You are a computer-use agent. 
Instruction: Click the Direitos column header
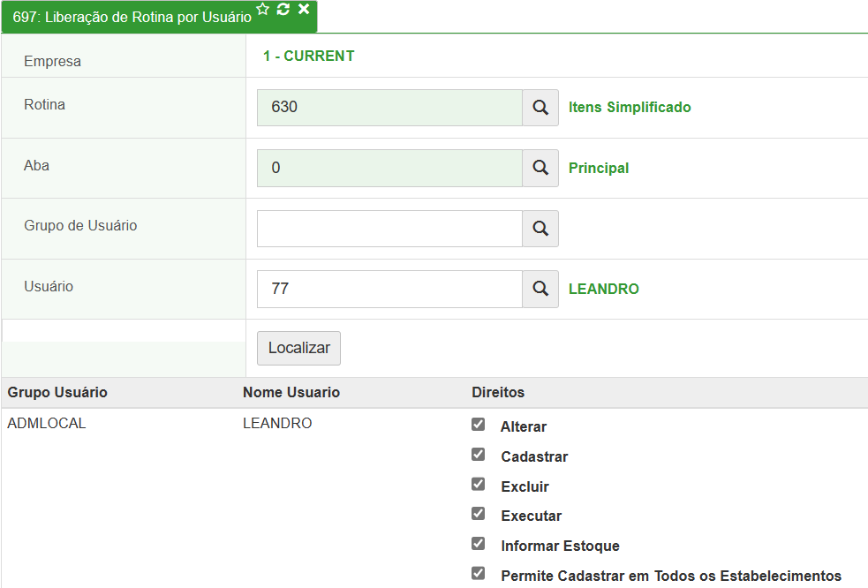point(498,392)
